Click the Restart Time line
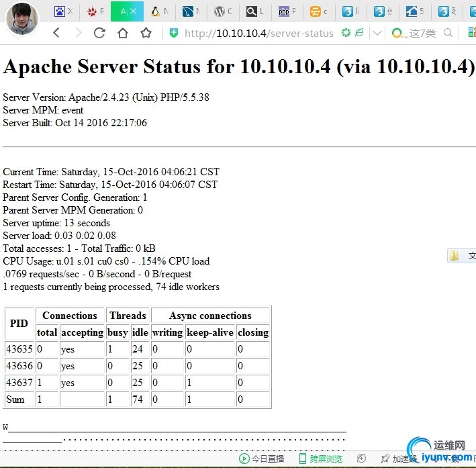 point(110,185)
